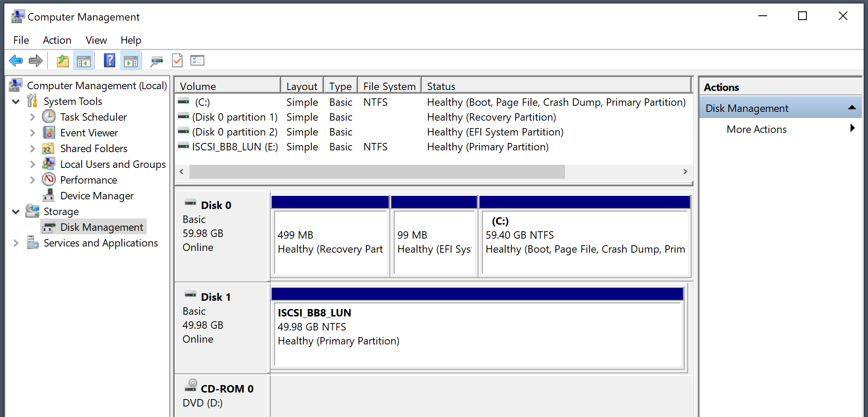Image resolution: width=868 pixels, height=417 pixels.
Task: Expand the Performance node
Action: click(x=32, y=180)
